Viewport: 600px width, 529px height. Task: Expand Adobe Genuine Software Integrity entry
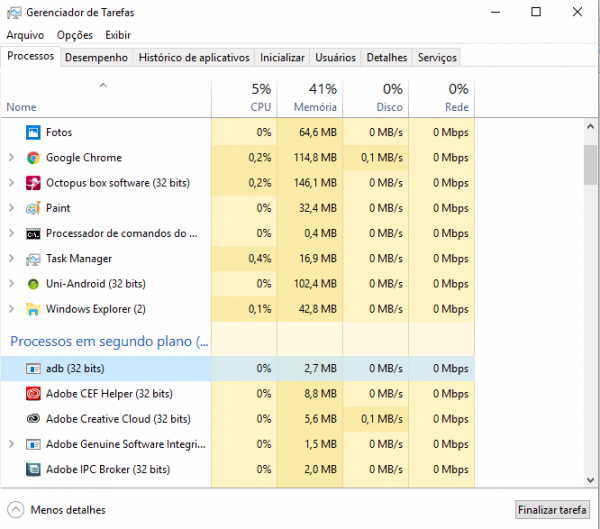click(11, 444)
